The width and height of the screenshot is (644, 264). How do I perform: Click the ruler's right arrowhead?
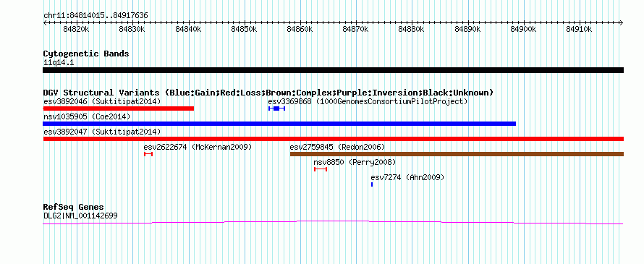622,23
